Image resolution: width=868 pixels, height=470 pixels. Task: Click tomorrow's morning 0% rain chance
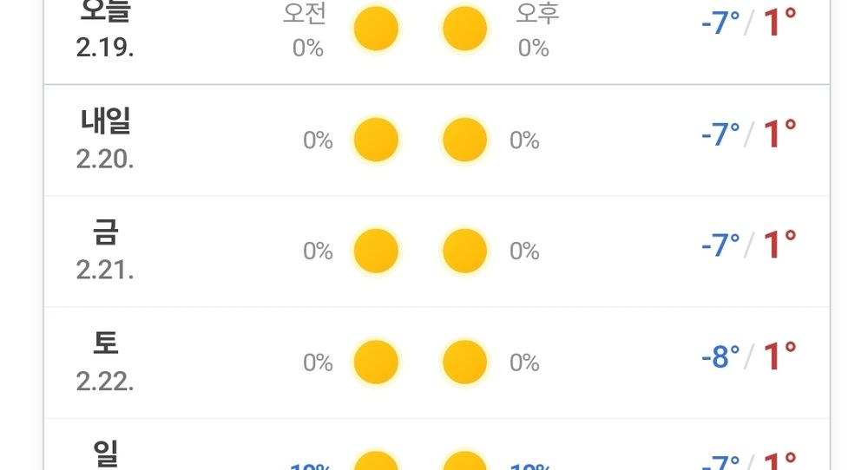coord(318,140)
